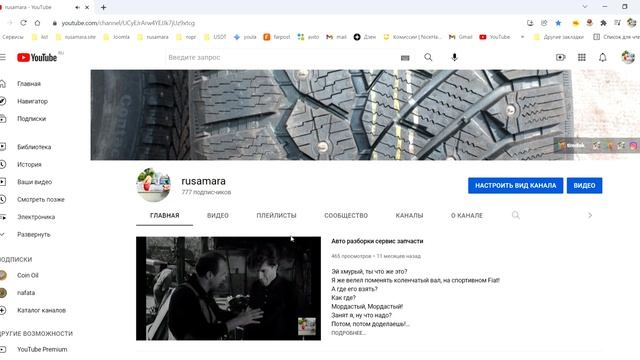Open the Электроника playlist in sidebar

click(36, 217)
